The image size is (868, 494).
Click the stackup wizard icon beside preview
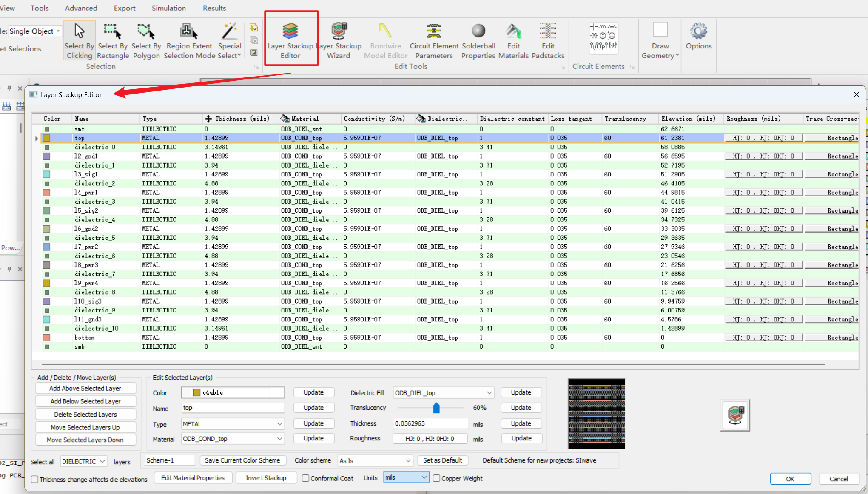[735, 415]
